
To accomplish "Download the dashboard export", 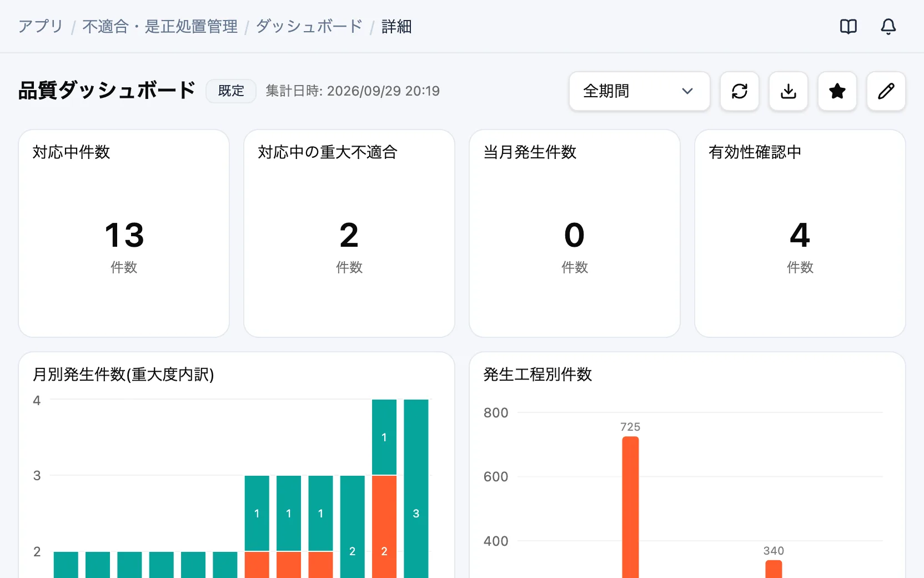I will (788, 91).
